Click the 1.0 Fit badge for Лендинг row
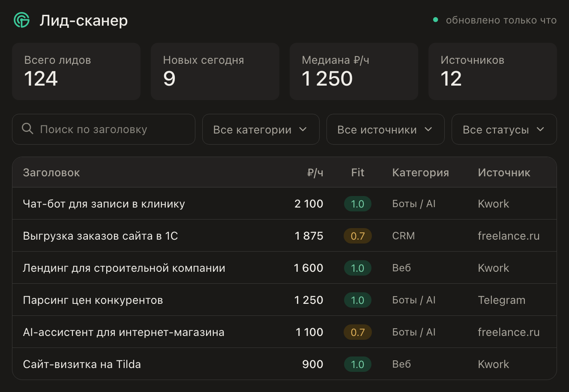The width and height of the screenshot is (569, 392). (x=358, y=268)
